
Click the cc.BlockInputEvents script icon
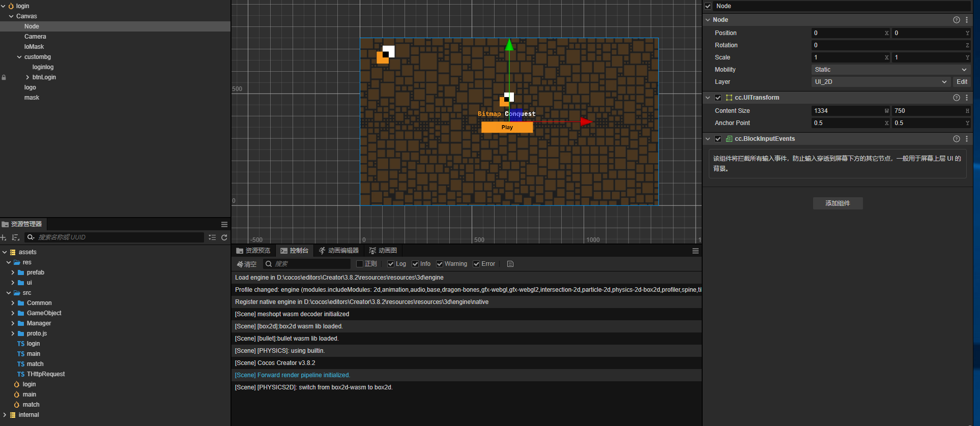coord(729,139)
